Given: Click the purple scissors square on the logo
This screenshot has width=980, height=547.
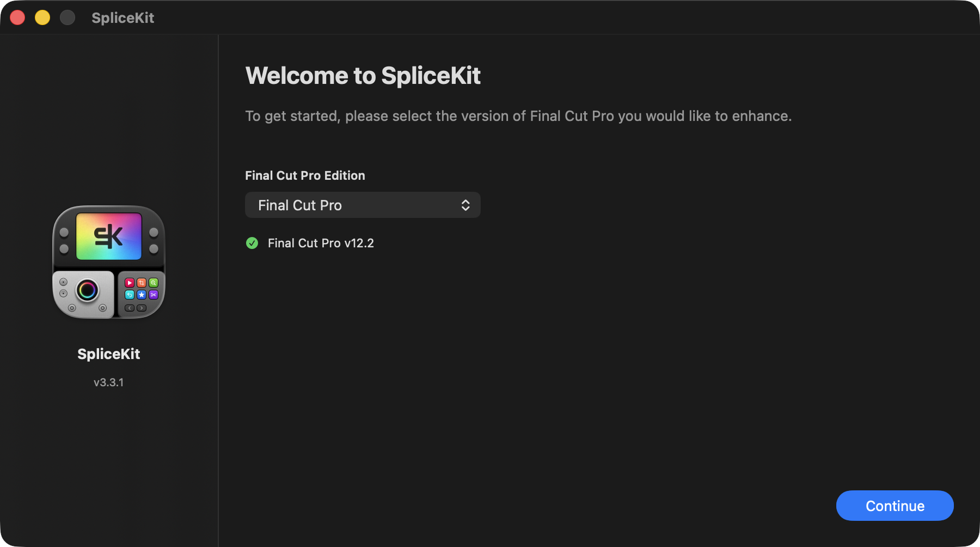Looking at the screenshot, I should point(154,295).
